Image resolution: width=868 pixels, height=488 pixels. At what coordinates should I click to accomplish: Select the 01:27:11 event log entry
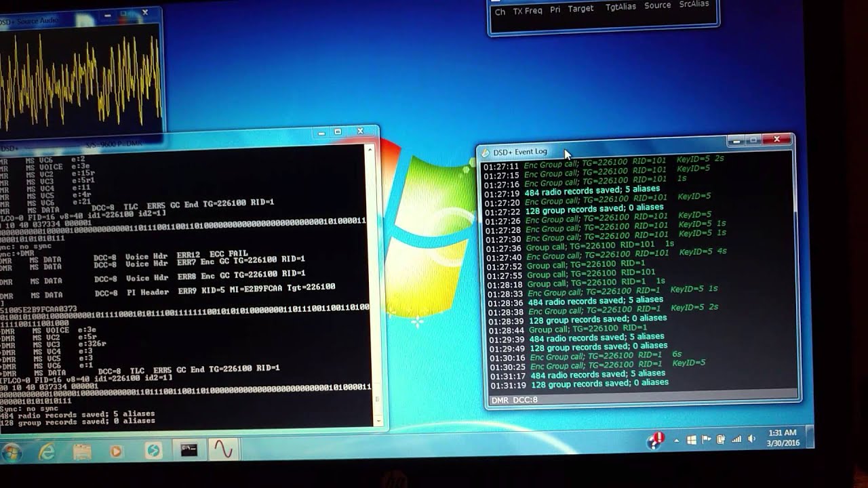pos(604,163)
